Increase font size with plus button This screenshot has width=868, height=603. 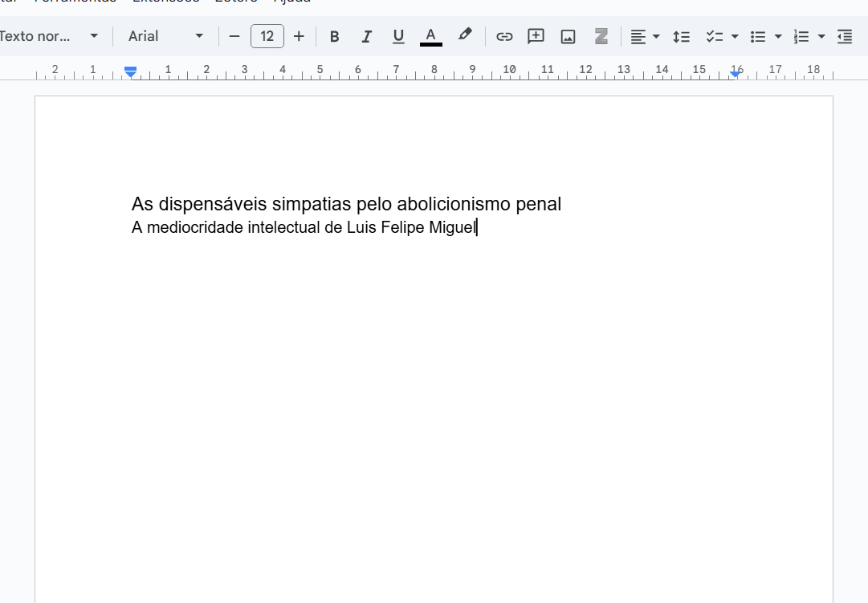(x=299, y=36)
